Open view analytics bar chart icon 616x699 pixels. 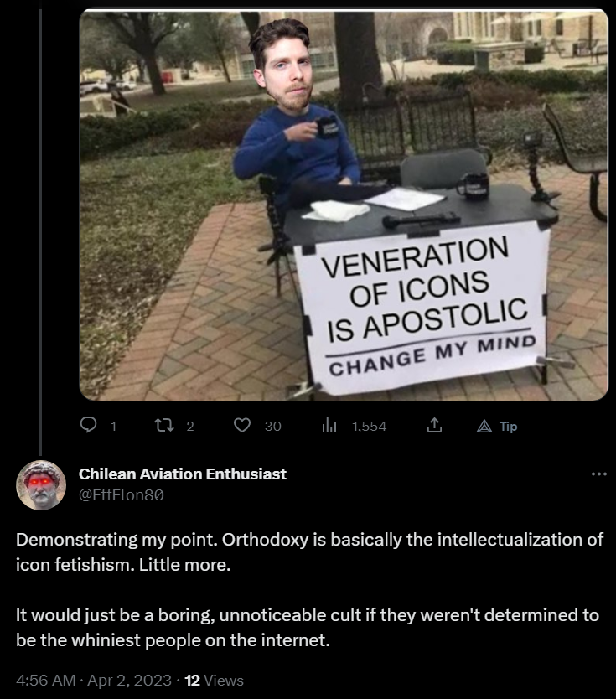tap(329, 426)
